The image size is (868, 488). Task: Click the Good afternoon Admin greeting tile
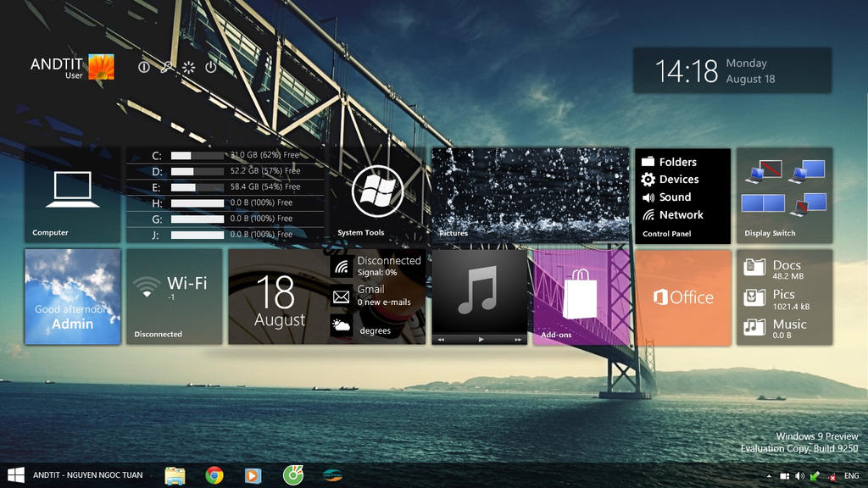pyautogui.click(x=73, y=297)
